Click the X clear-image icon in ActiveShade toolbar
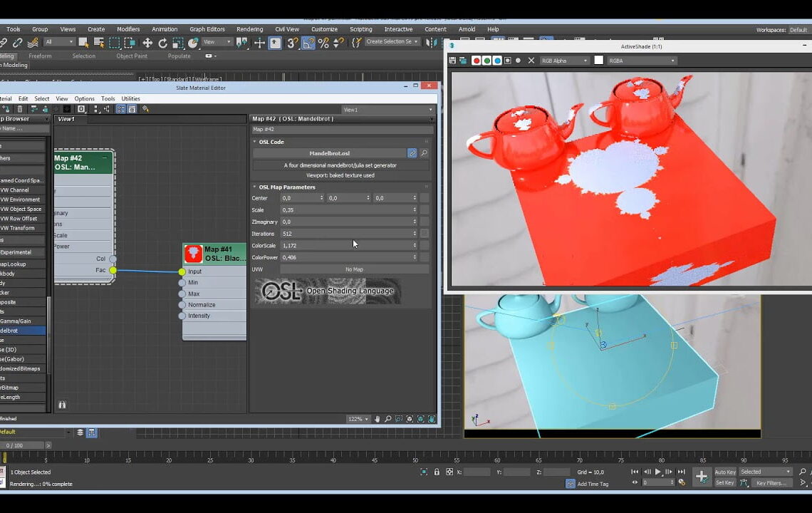 (x=531, y=60)
